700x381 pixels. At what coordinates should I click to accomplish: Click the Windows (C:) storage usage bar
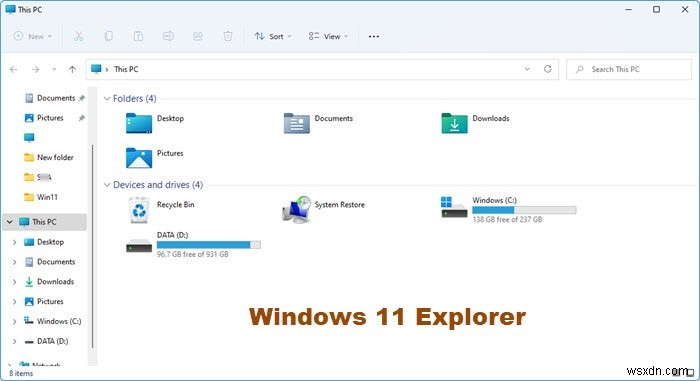click(x=524, y=210)
